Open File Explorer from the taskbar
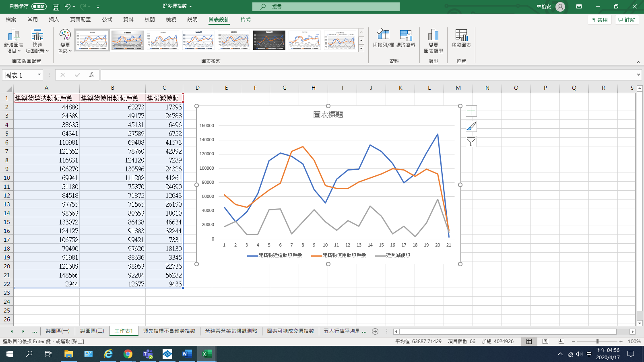 69,354
